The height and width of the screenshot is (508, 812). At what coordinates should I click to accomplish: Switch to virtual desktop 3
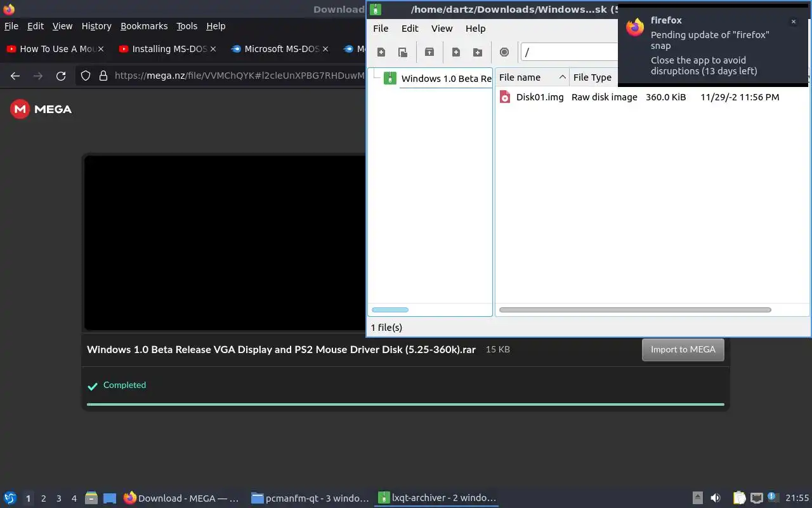pyautogui.click(x=58, y=498)
